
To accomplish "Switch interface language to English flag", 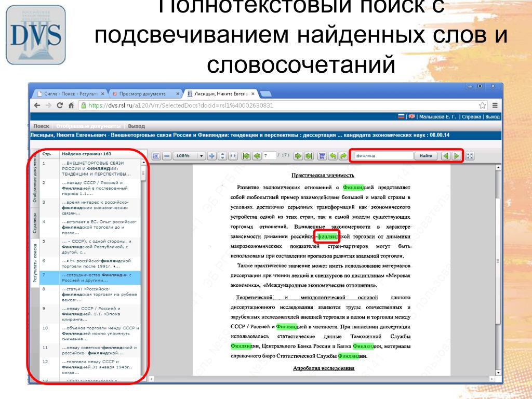I will pos(411,116).
